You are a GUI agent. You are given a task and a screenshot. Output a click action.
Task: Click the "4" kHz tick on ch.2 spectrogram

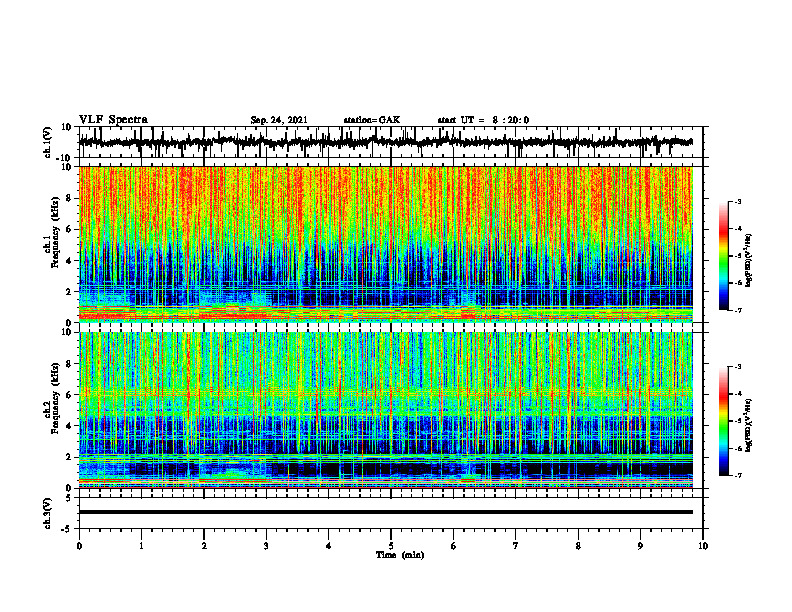point(69,426)
